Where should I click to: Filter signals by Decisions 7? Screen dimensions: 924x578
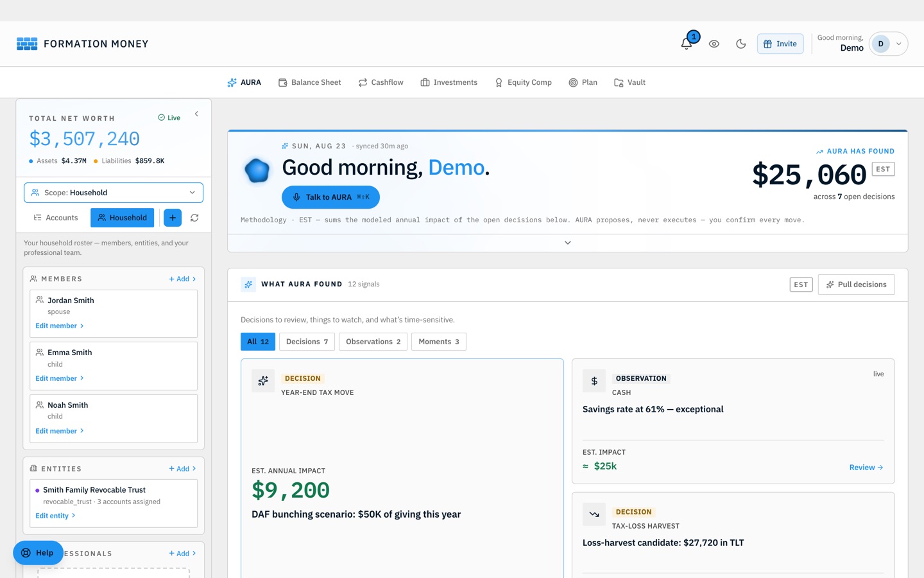click(307, 342)
